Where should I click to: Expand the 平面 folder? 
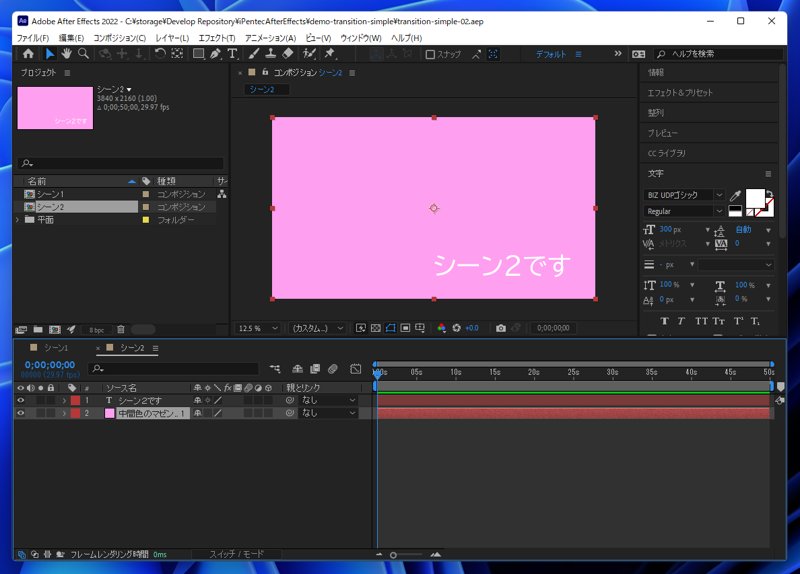point(17,220)
